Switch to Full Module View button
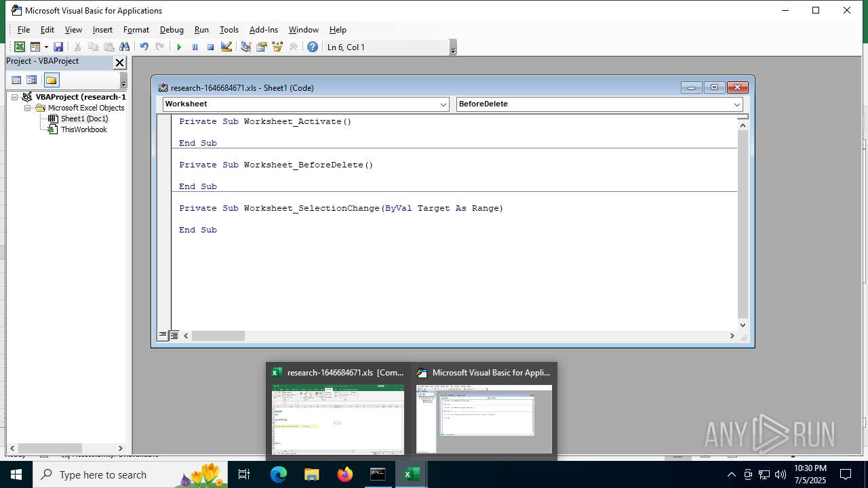Screen dimensions: 868x488 pyautogui.click(x=174, y=335)
